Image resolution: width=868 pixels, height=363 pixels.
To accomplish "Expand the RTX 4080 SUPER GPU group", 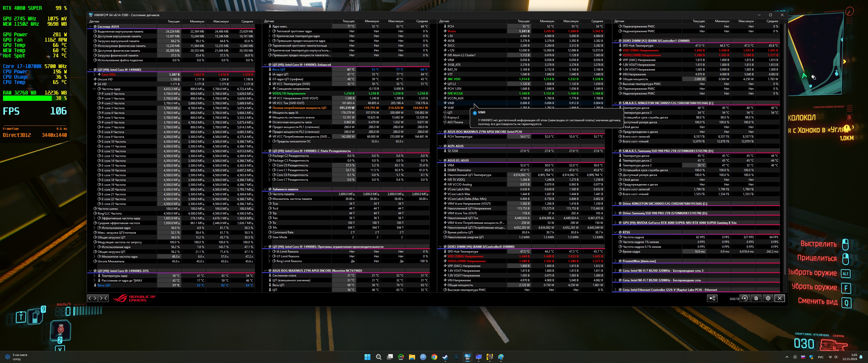I will pos(615,223).
